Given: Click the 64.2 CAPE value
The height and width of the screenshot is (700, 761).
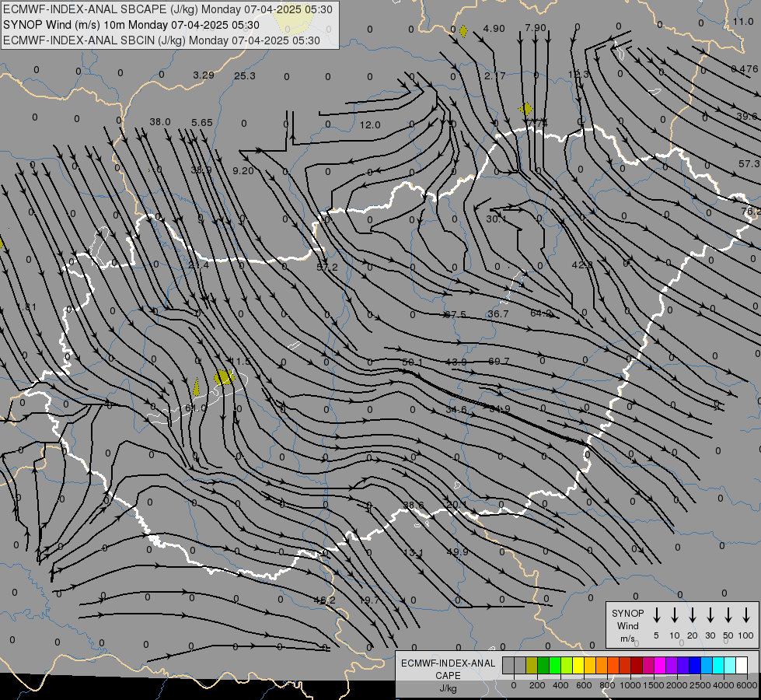Looking at the screenshot, I should (x=541, y=313).
